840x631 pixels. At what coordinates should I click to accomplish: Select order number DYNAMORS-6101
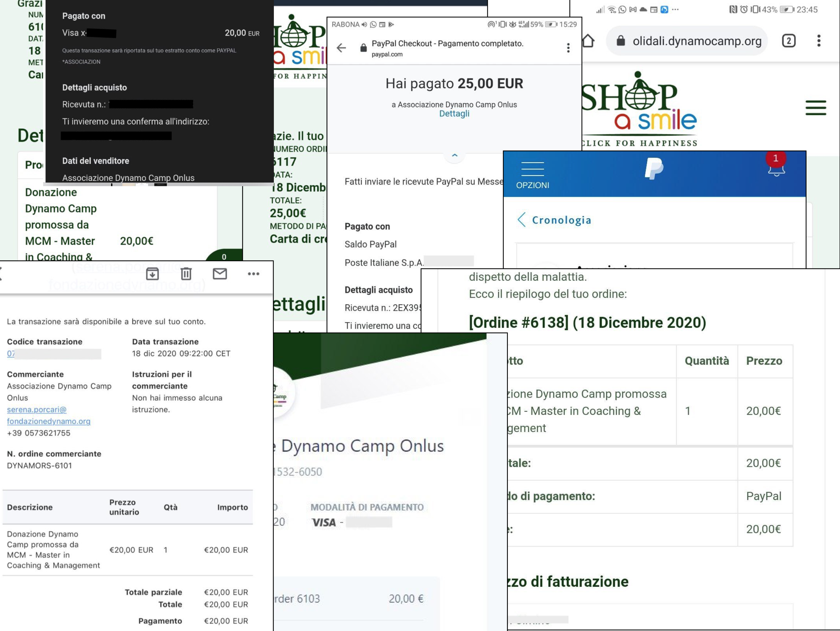(x=39, y=465)
